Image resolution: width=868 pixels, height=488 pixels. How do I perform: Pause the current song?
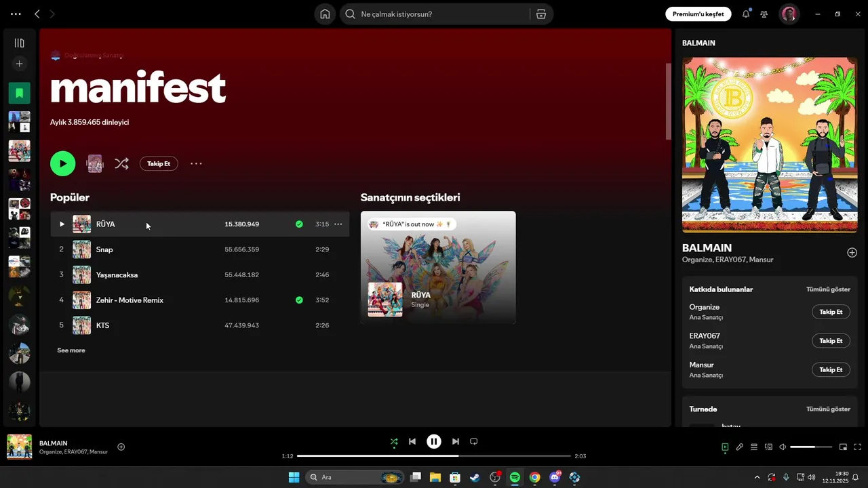[434, 442]
